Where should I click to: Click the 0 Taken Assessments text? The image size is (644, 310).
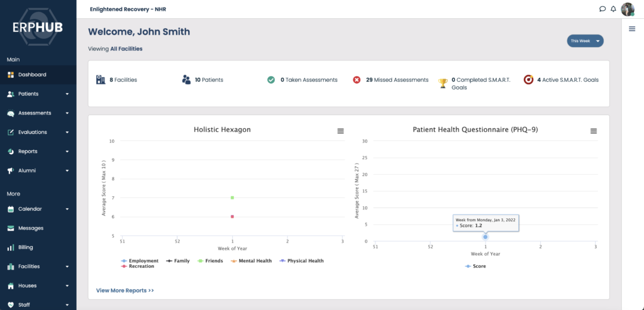click(x=309, y=80)
